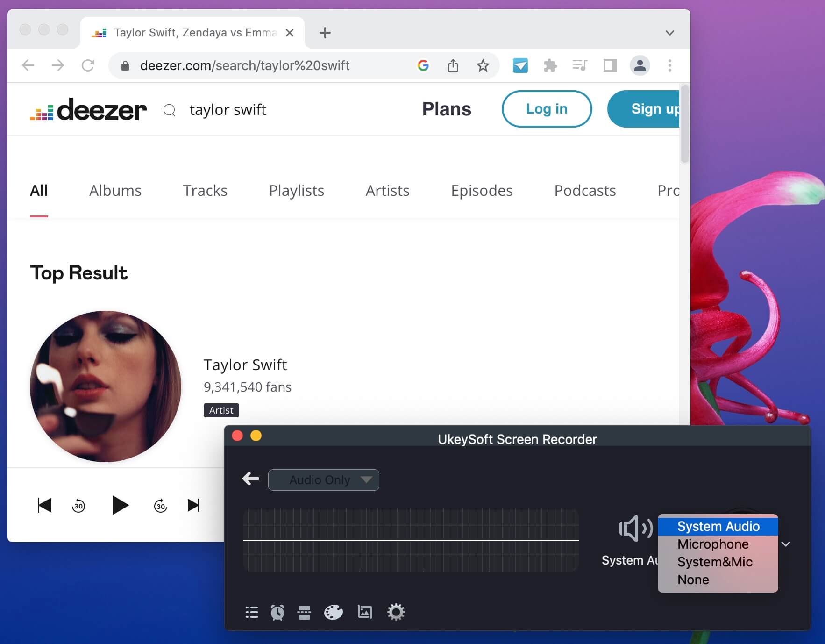Click the Deezer logo
Viewport: 825px width, 644px height.
click(88, 109)
